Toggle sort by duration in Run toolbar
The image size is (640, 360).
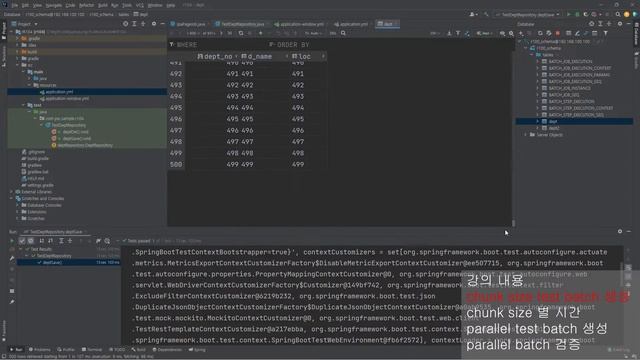(51, 241)
